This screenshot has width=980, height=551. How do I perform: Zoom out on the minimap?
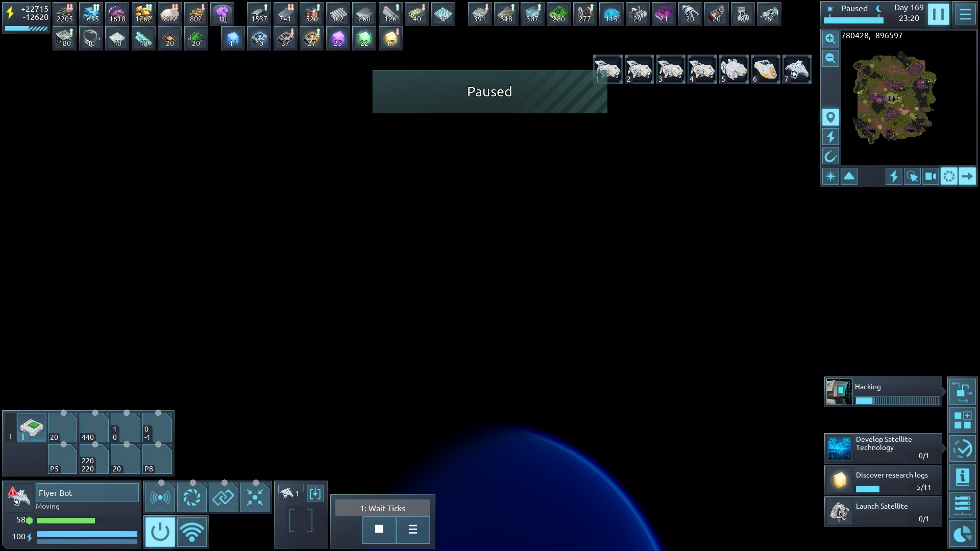(x=830, y=58)
